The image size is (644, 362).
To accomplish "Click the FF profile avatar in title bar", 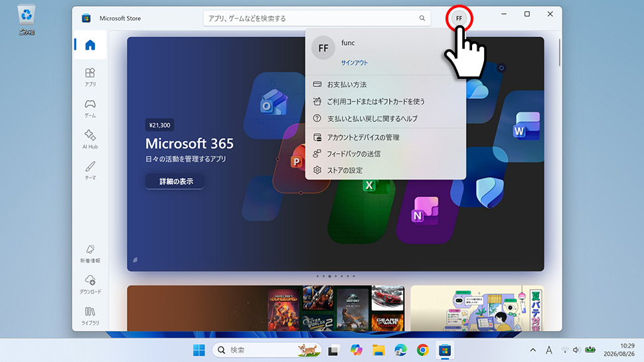I will tap(459, 18).
